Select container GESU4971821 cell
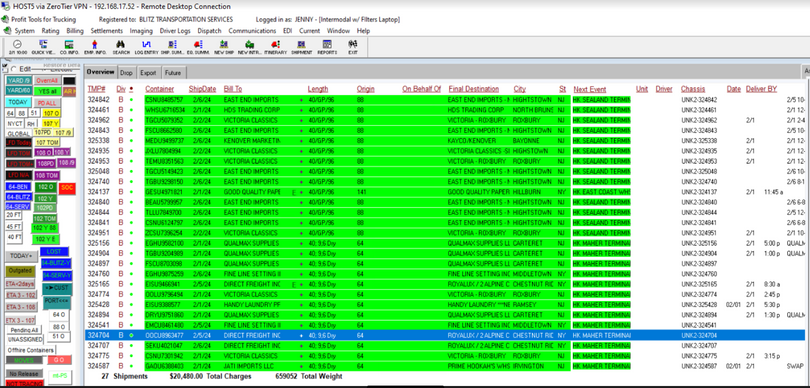This screenshot has height=388, width=810. click(x=165, y=192)
